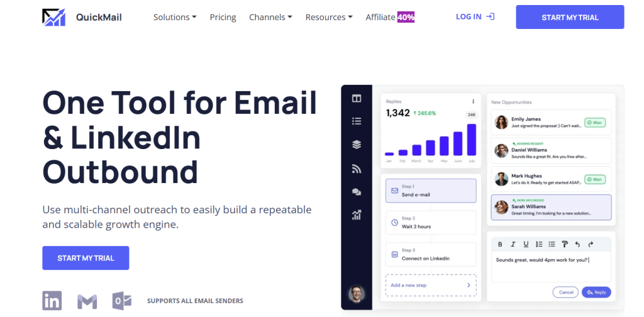
Task: Click the QuickMail logo icon
Action: point(54,17)
